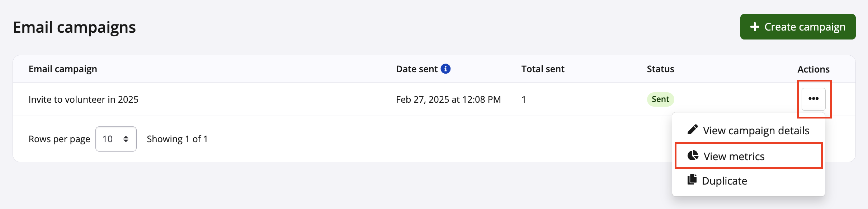The height and width of the screenshot is (209, 868).
Task: Click the Date sent info icon
Action: 445,69
